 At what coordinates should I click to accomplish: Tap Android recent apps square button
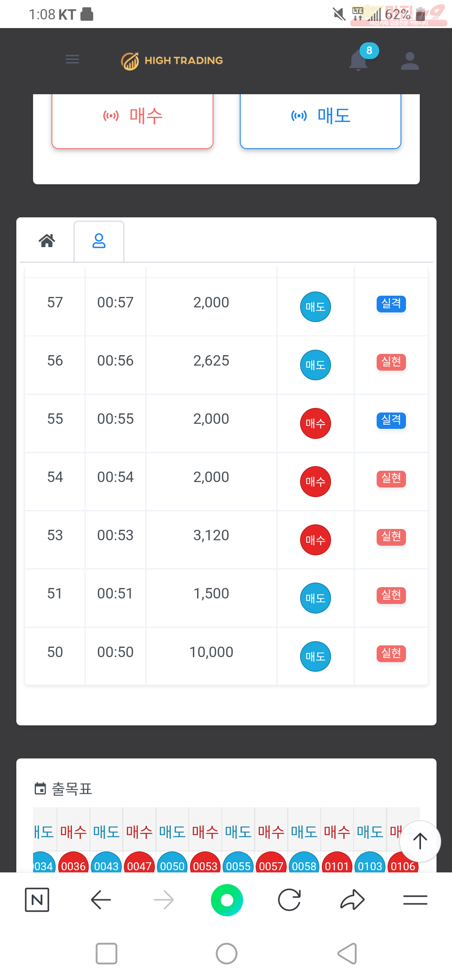tap(106, 954)
